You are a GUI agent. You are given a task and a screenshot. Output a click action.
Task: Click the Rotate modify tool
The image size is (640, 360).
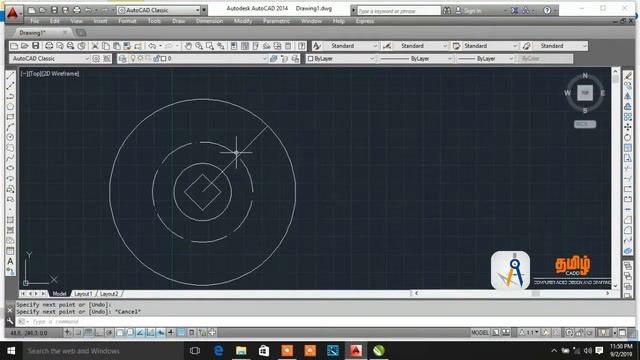[x=628, y=138]
